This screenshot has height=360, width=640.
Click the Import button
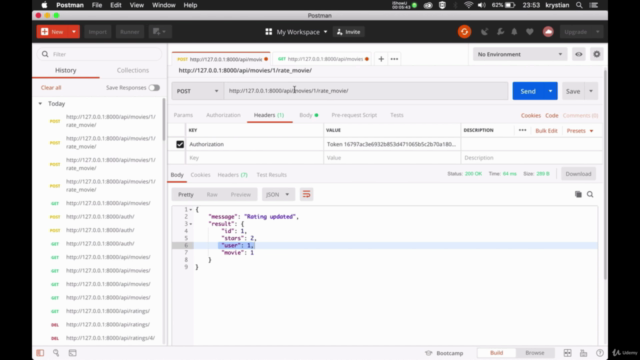98,32
